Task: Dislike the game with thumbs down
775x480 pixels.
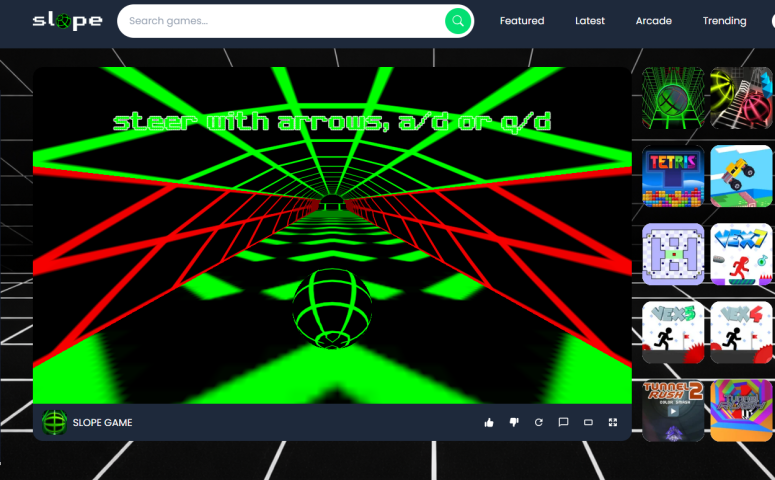Action: (x=514, y=422)
